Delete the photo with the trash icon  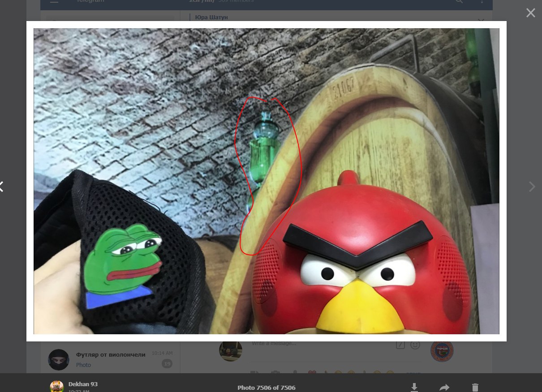tap(475, 388)
